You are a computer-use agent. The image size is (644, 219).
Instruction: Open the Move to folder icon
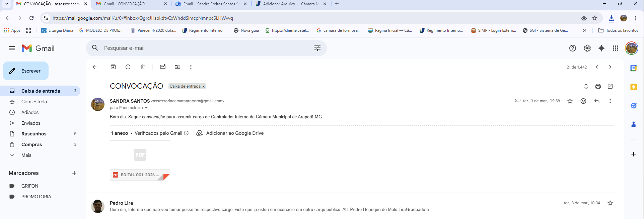pos(177,67)
